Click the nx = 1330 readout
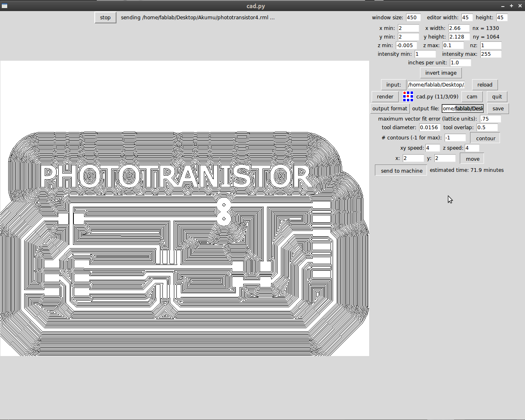Image resolution: width=525 pixels, height=420 pixels. (x=486, y=28)
